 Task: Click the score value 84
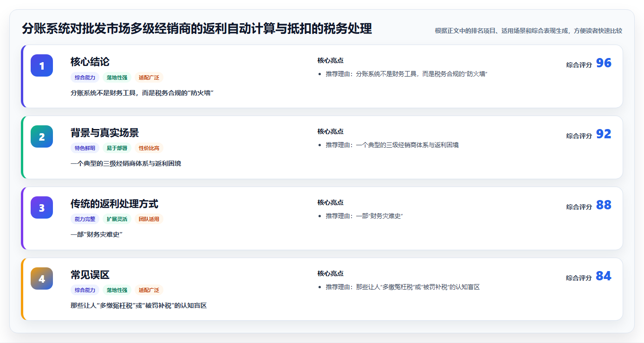604,276
